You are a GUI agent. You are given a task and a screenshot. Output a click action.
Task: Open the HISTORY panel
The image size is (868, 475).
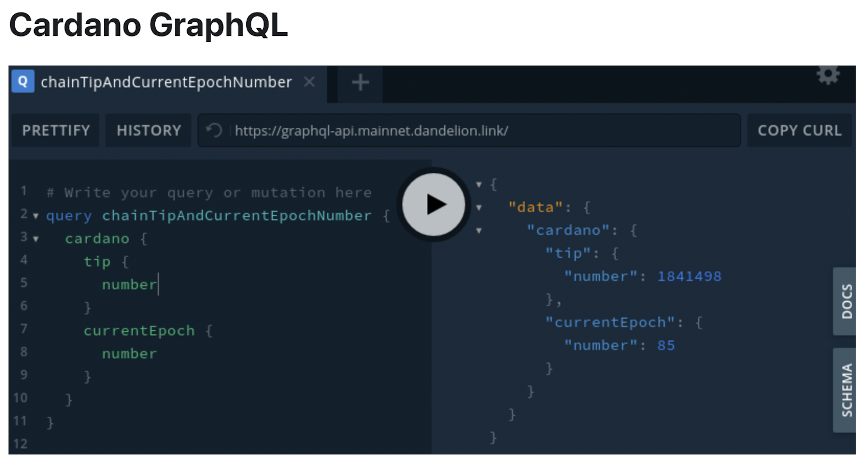click(149, 130)
